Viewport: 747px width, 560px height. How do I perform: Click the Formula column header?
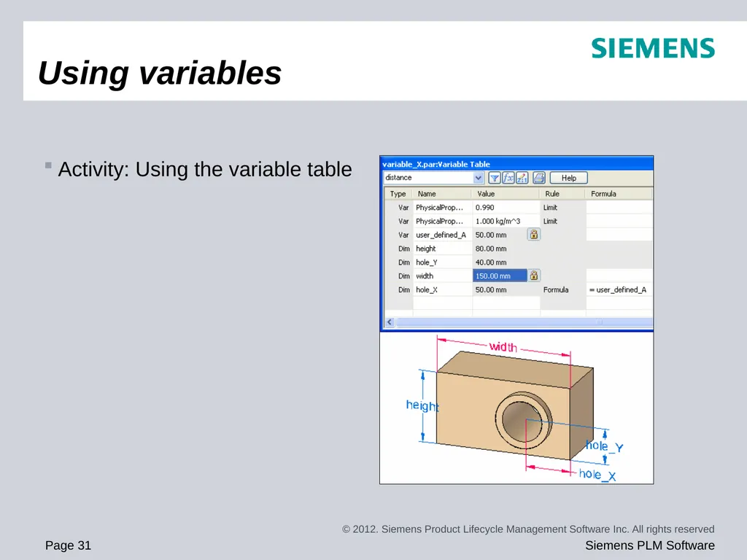pyautogui.click(x=619, y=194)
